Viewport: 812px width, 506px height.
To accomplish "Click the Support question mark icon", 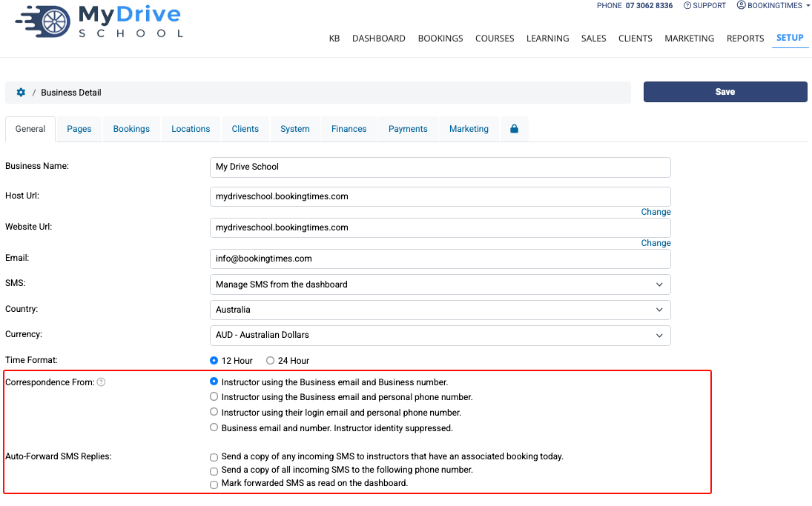I will pyautogui.click(x=687, y=6).
